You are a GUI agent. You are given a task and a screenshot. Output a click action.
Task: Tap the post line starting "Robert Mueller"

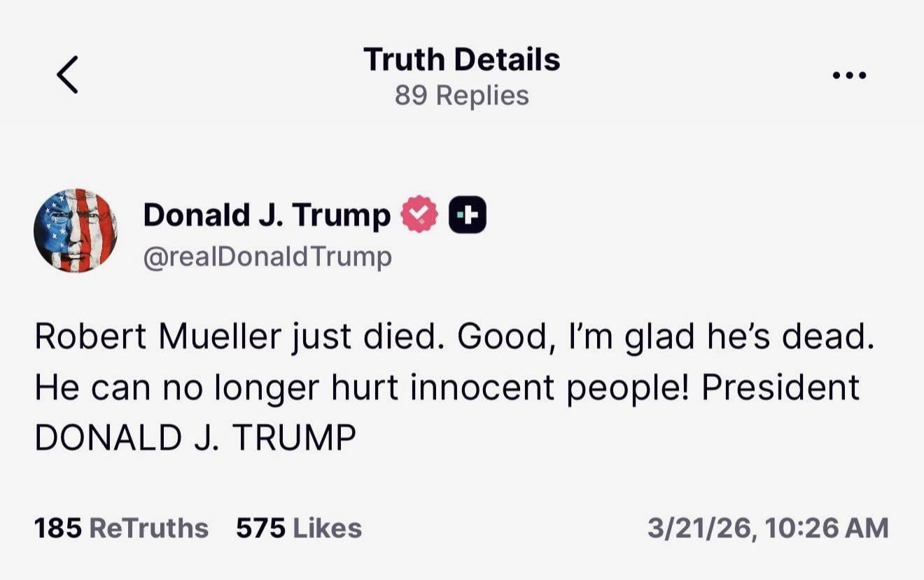454,337
